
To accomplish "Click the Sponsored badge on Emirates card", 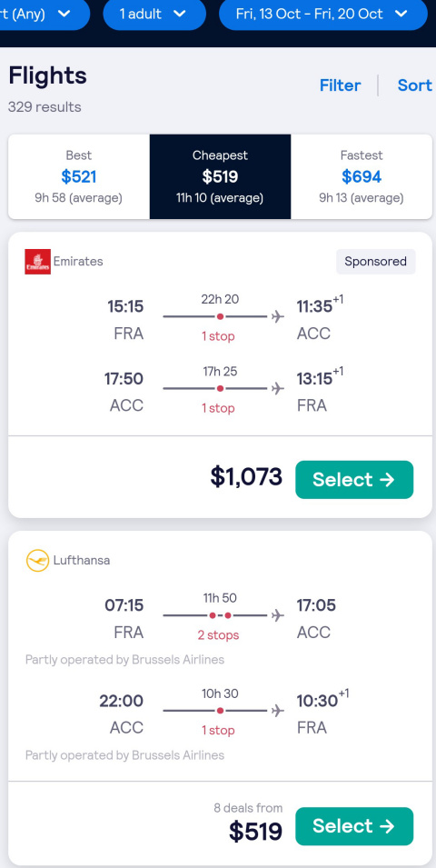I will tap(376, 261).
